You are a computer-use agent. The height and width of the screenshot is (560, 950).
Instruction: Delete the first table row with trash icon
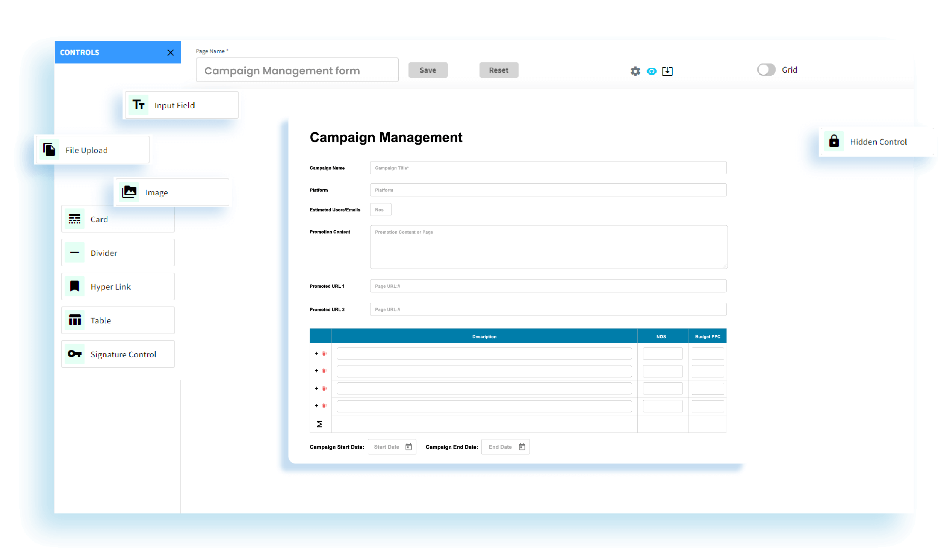click(x=325, y=353)
